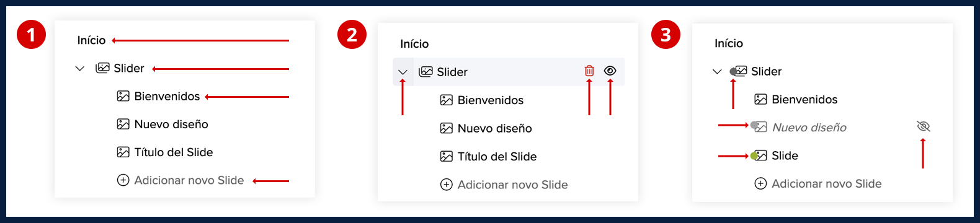980x223 pixels.
Task: Click the Título del Slide image icon in panel 2
Action: [x=446, y=156]
